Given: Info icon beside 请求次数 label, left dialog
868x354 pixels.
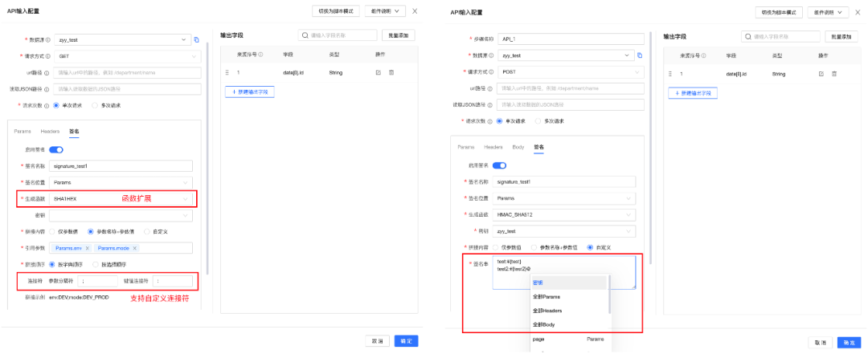Looking at the screenshot, I should coord(47,105).
